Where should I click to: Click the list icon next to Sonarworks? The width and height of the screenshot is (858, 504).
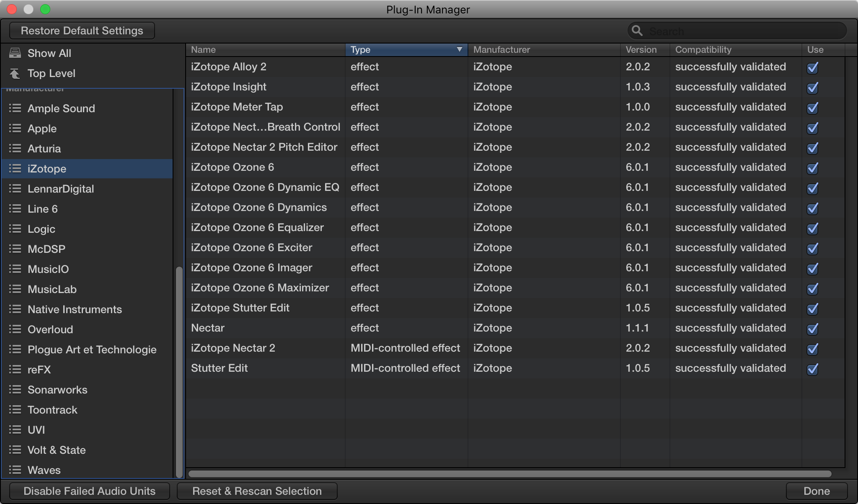[15, 389]
